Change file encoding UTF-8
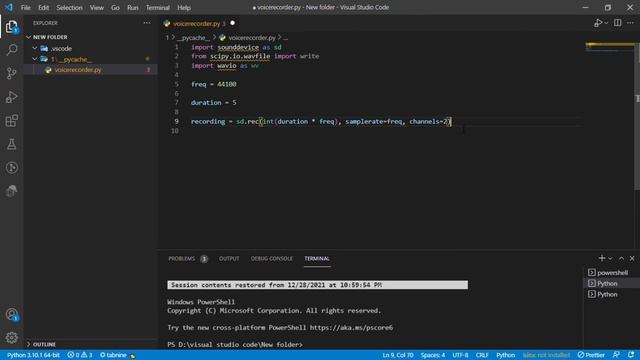This screenshot has width=640, height=360. (460, 355)
